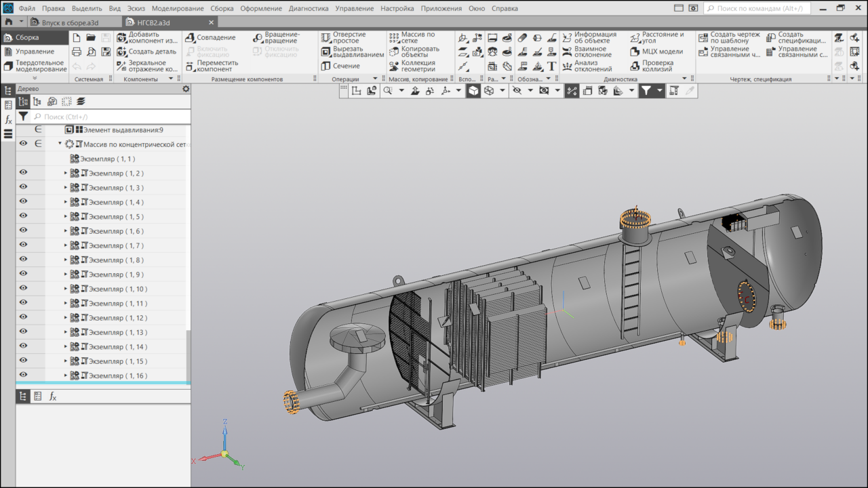Click the Mirror Reflection (Зеркальное отражение) icon

click(121, 66)
